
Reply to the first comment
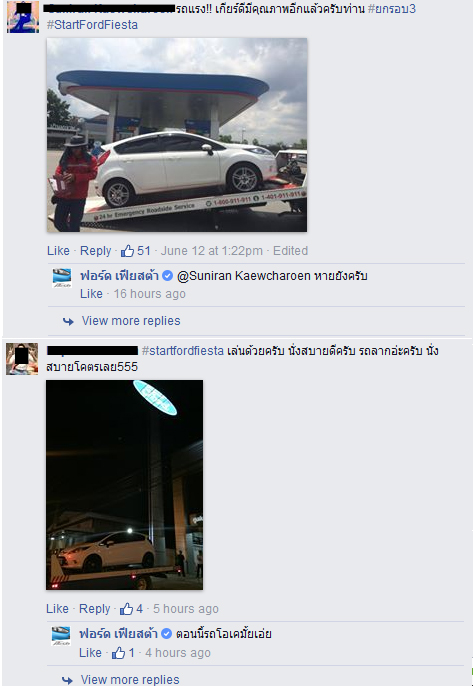click(x=95, y=251)
